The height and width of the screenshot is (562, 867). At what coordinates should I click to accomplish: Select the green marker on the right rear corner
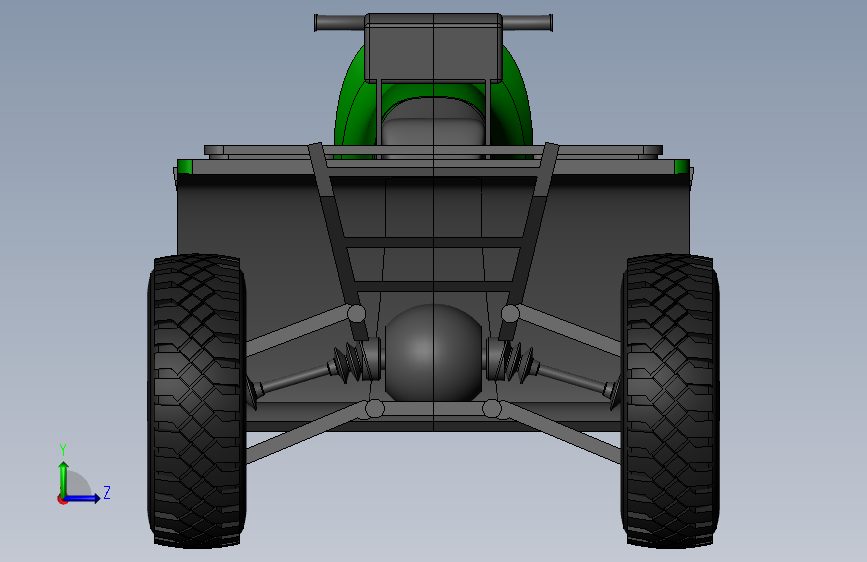682,166
